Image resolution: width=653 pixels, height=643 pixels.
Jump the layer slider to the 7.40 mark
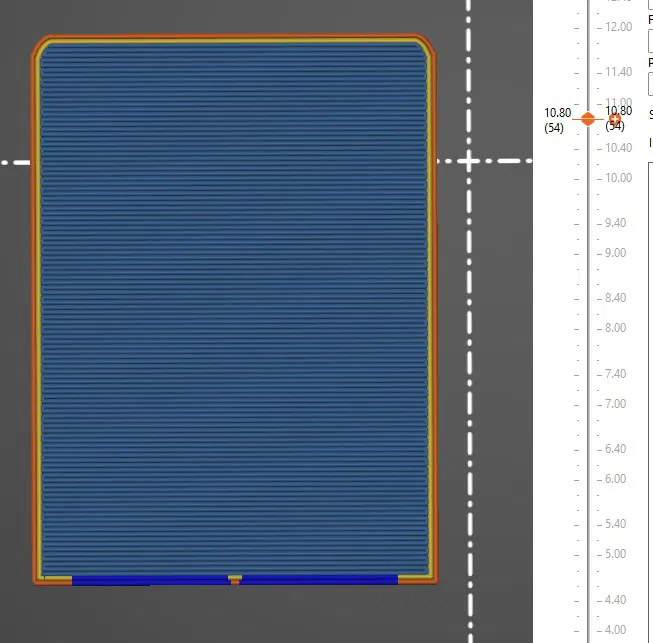click(616, 374)
